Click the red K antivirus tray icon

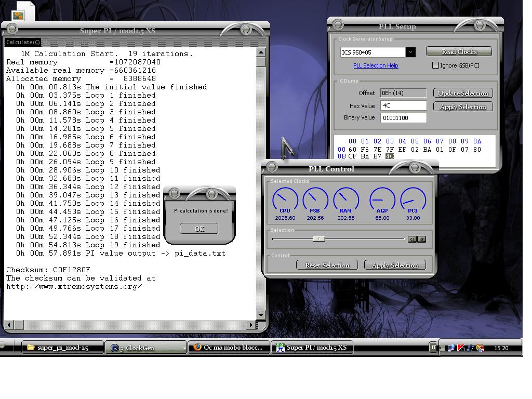[x=460, y=348]
